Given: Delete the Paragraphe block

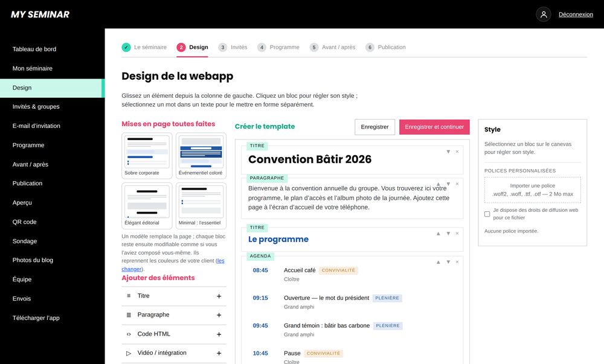Looking at the screenshot, I should pyautogui.click(x=457, y=184).
